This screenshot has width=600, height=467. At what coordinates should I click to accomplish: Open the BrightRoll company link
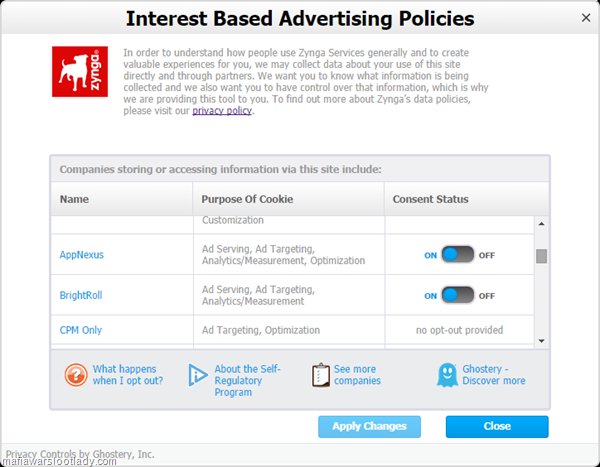81,295
